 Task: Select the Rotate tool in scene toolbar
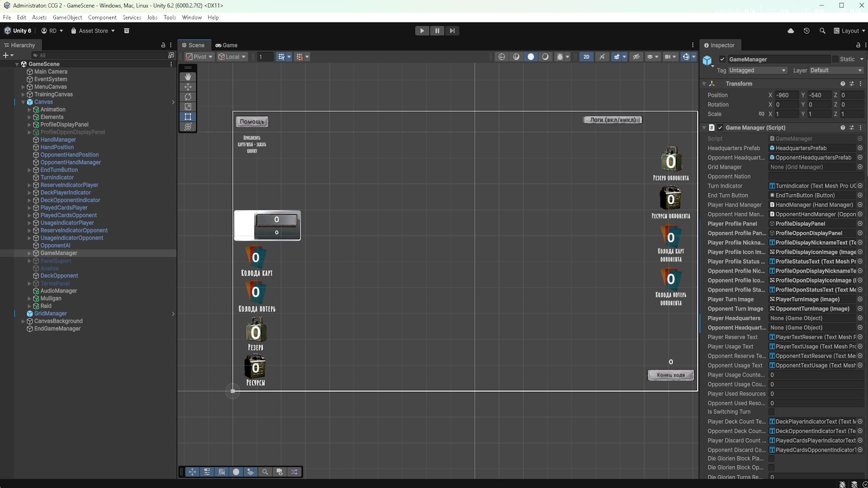click(x=188, y=97)
